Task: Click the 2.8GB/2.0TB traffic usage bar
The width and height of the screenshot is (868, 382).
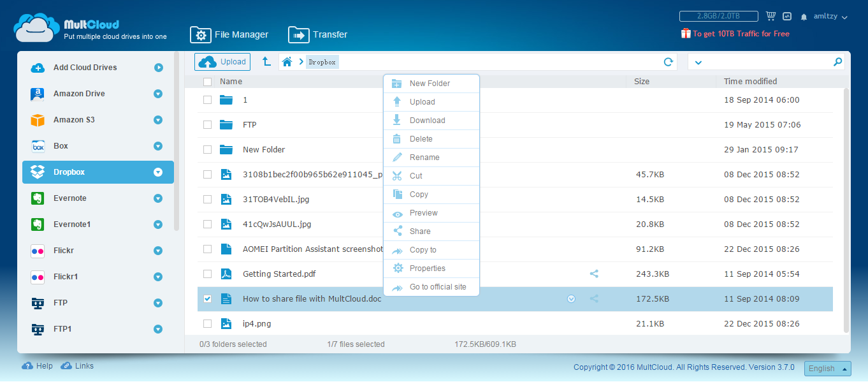Action: tap(718, 17)
